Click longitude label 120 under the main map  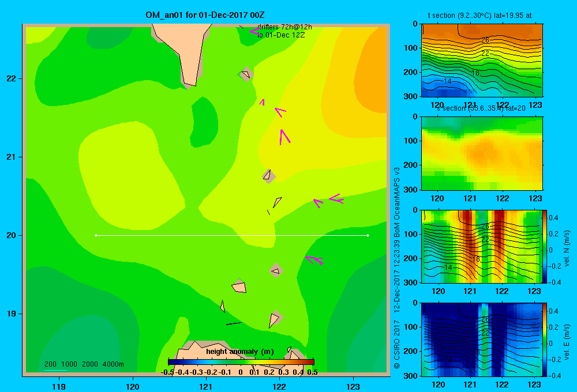(133, 386)
